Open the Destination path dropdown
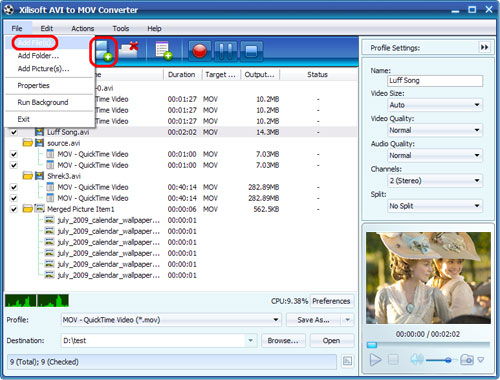Screen dimensions: 500x380 (x=250, y=341)
